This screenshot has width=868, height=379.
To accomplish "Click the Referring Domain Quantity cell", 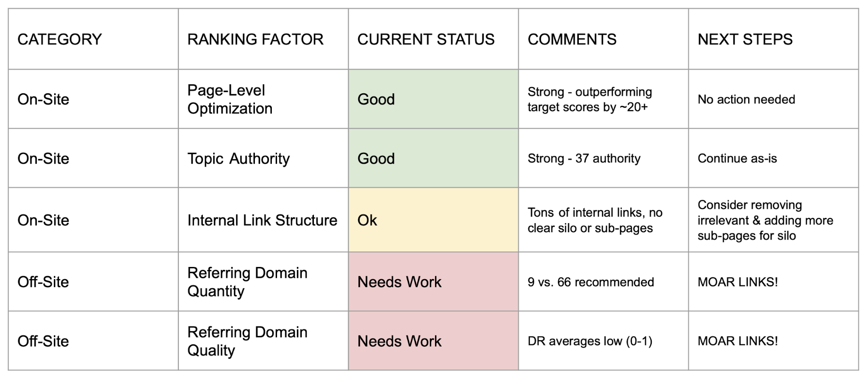I will 247,282.
